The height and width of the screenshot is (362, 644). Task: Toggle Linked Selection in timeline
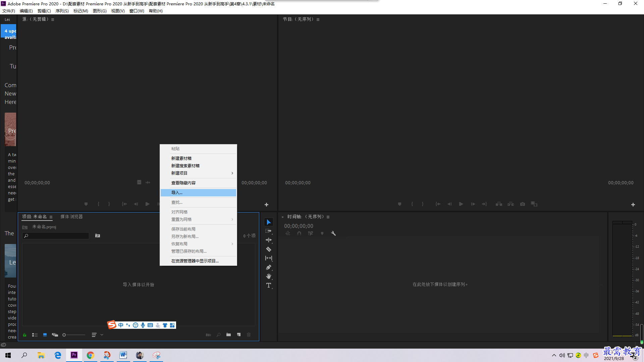311,233
